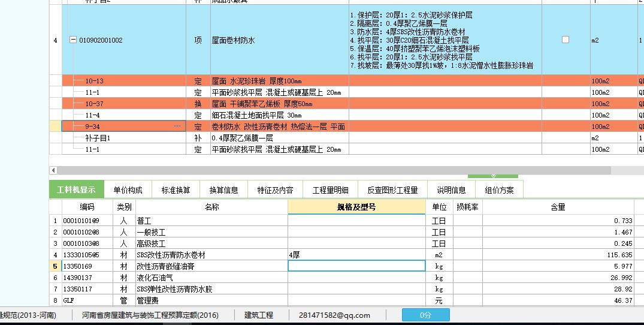Open the 单价构成 tab
The width and height of the screenshot is (644, 325).
[x=128, y=190]
